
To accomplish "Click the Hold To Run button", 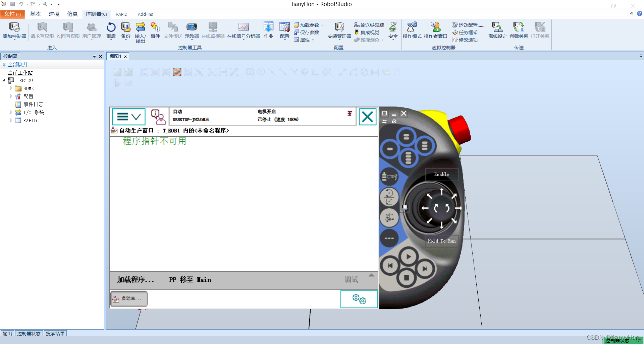I will (441, 241).
